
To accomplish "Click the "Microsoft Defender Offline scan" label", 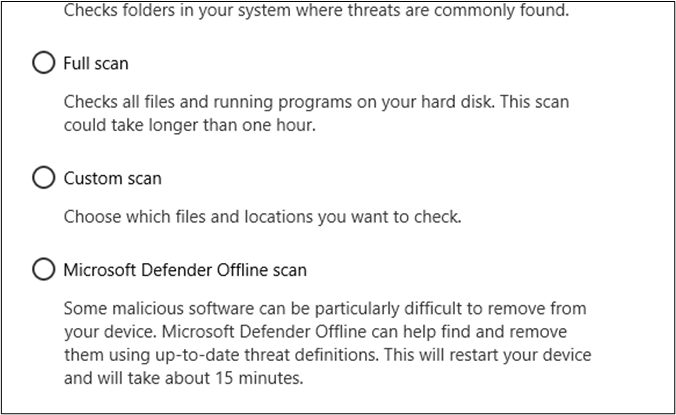I will click(x=185, y=270).
